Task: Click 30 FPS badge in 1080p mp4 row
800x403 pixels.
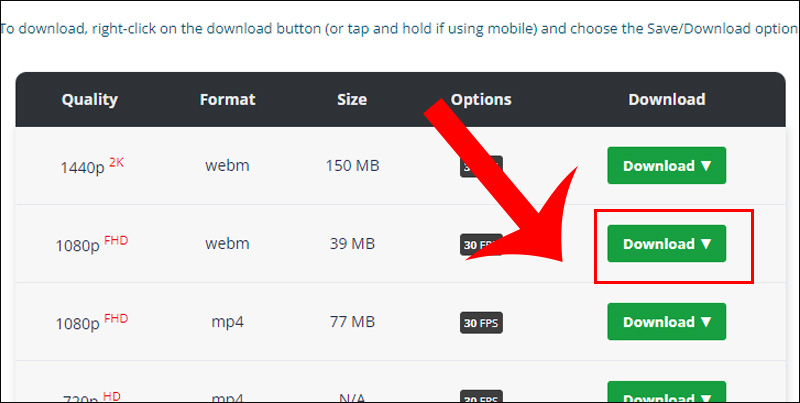Action: pyautogui.click(x=481, y=322)
